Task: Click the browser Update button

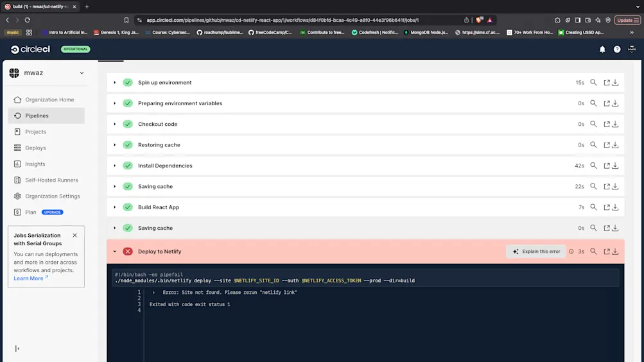Action: 627,20
